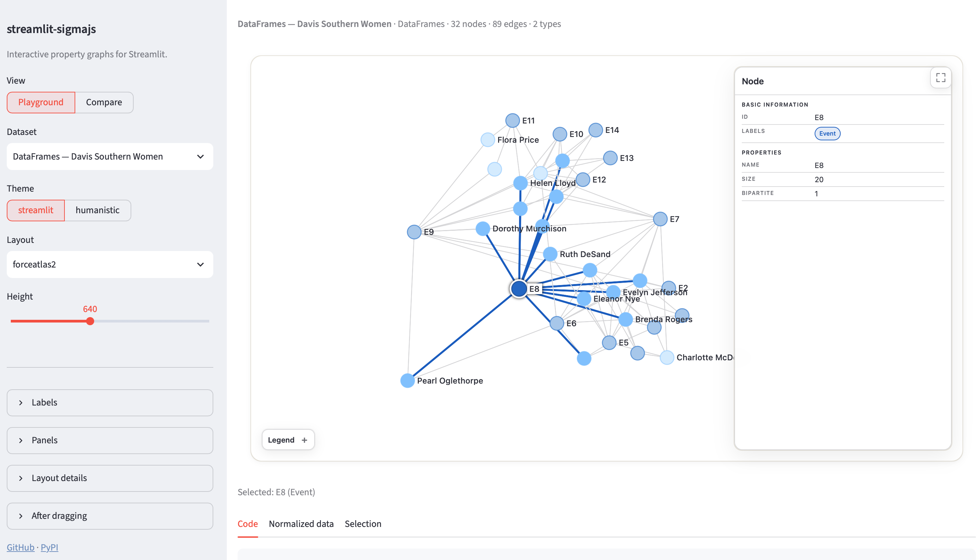Click the E9 event node circle
Screen dimensions: 978x560
point(414,232)
